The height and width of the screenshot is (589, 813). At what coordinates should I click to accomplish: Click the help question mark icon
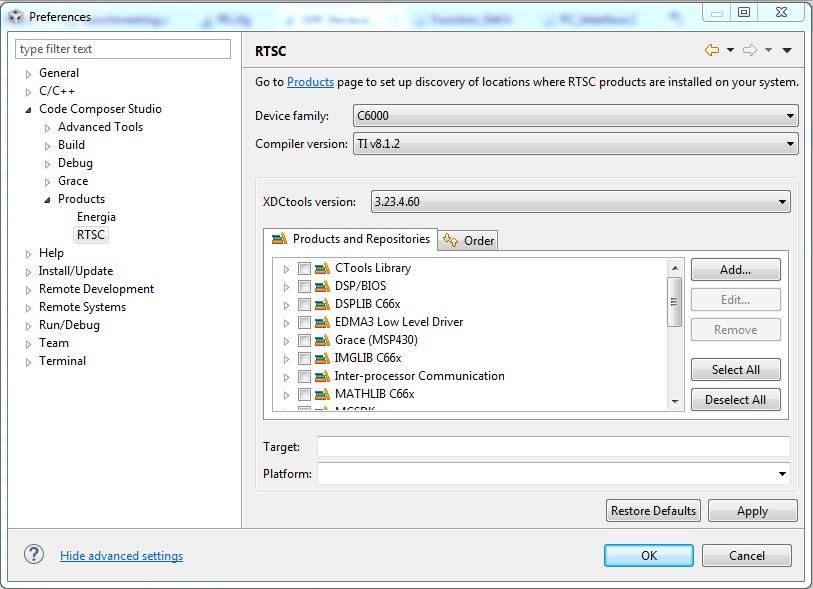coord(34,555)
